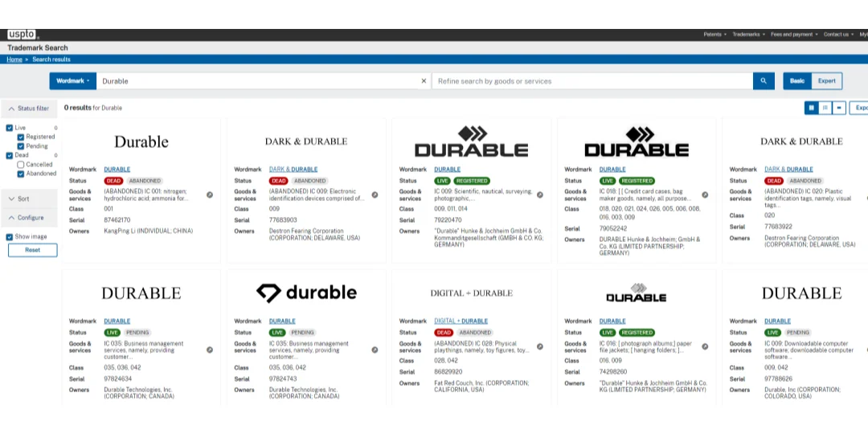Open the Trademarks menu
The height and width of the screenshot is (434, 868).
748,35
